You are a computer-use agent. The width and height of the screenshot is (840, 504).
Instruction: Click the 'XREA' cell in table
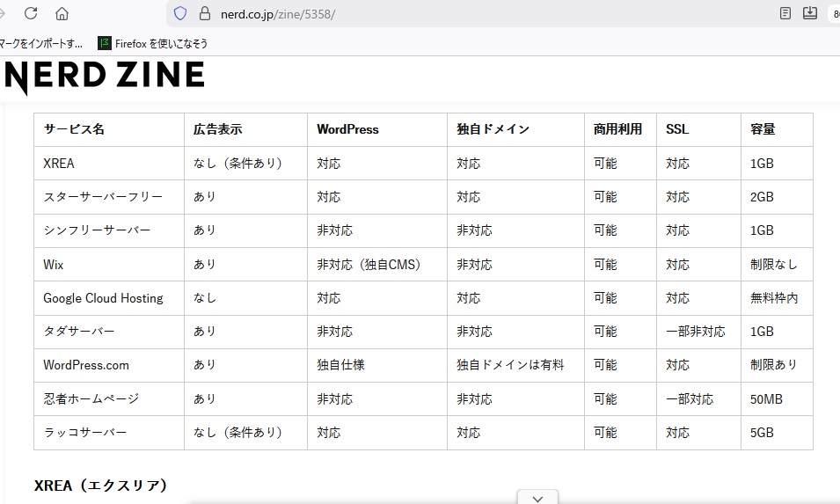59,164
